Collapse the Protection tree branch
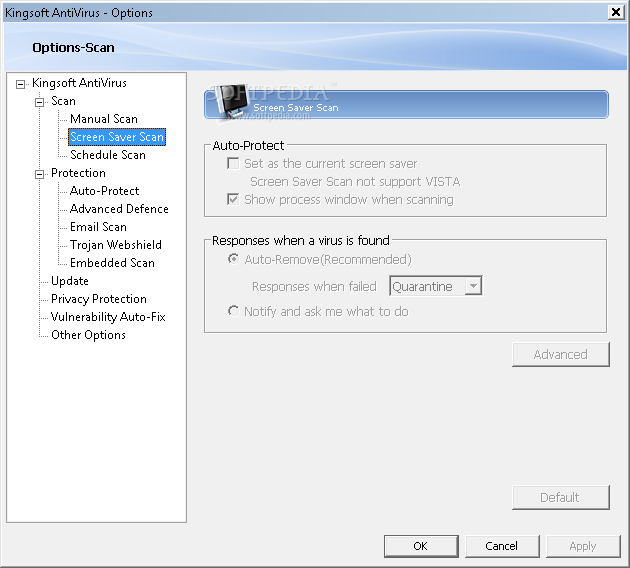This screenshot has width=630, height=568. pos(39,174)
